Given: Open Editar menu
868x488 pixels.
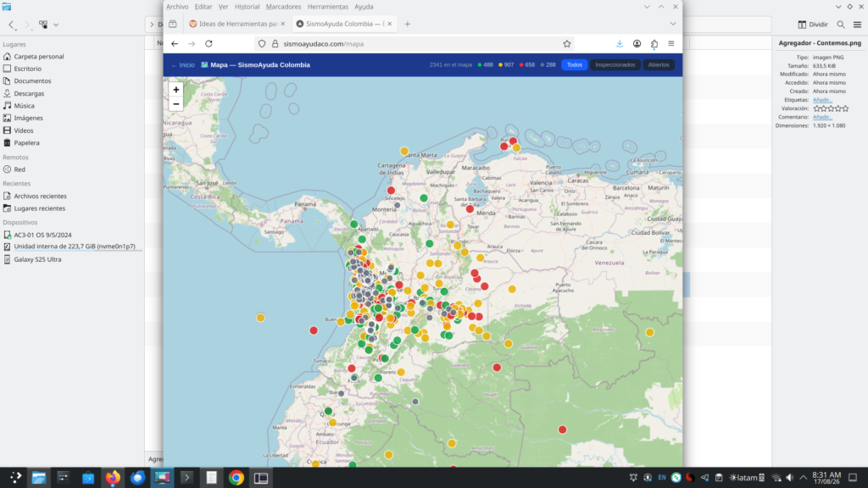Looking at the screenshot, I should pyautogui.click(x=203, y=7).
